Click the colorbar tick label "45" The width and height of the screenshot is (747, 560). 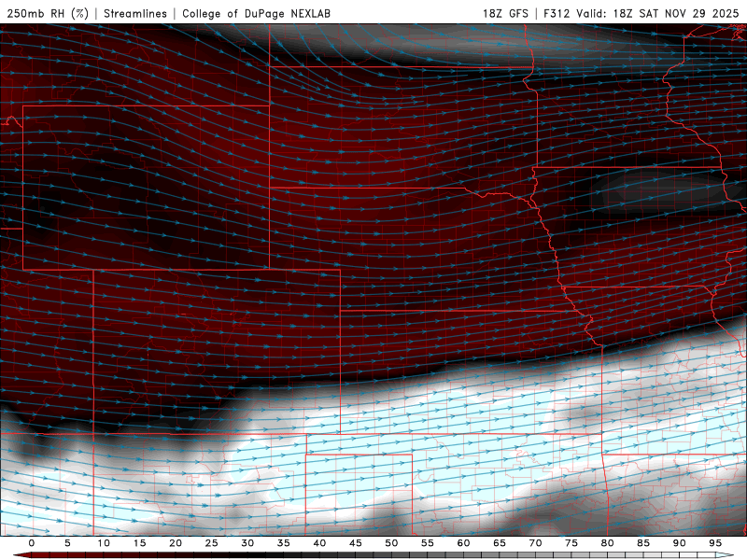click(x=356, y=543)
